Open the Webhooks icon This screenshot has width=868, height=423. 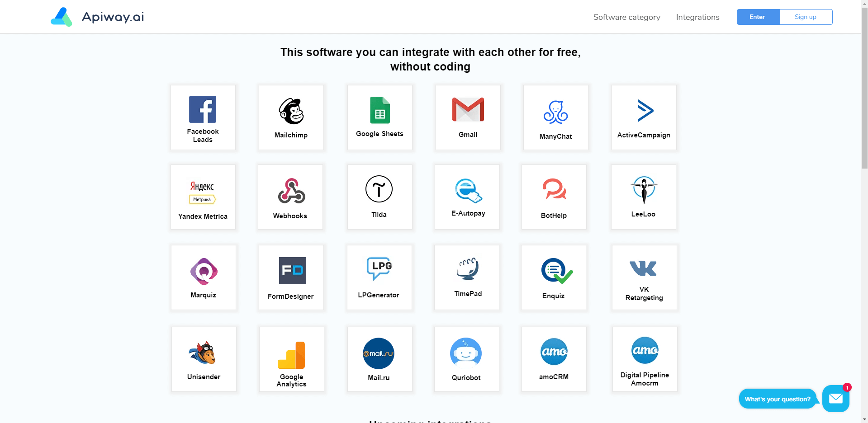coord(292,191)
